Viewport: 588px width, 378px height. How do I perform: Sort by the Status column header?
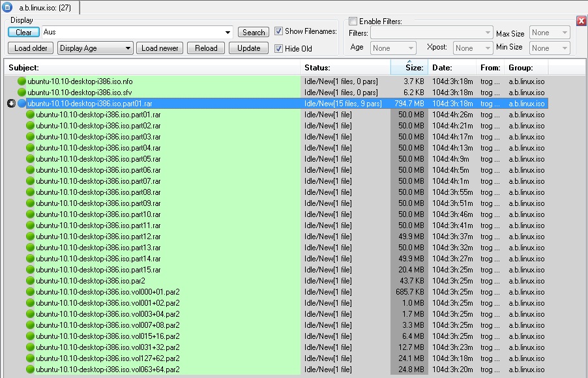click(x=345, y=68)
